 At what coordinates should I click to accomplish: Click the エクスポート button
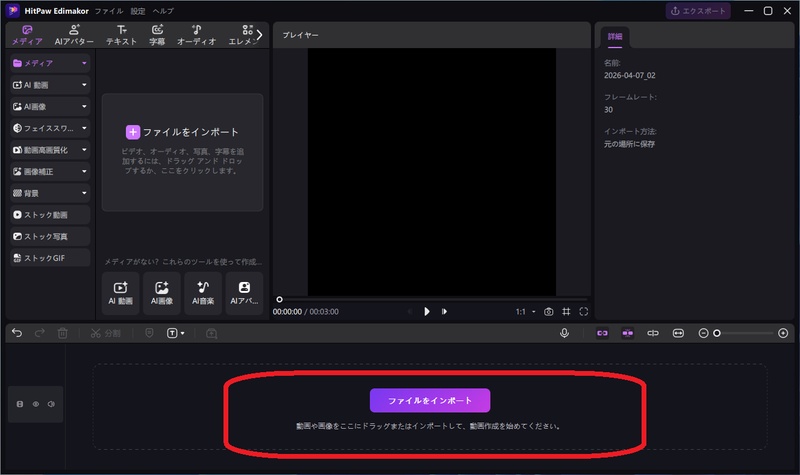coord(698,11)
